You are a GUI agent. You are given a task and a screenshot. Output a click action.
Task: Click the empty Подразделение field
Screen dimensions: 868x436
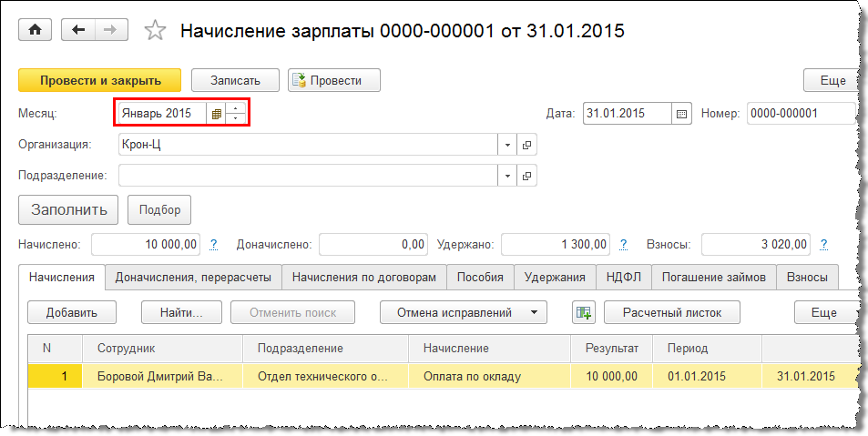coord(309,176)
